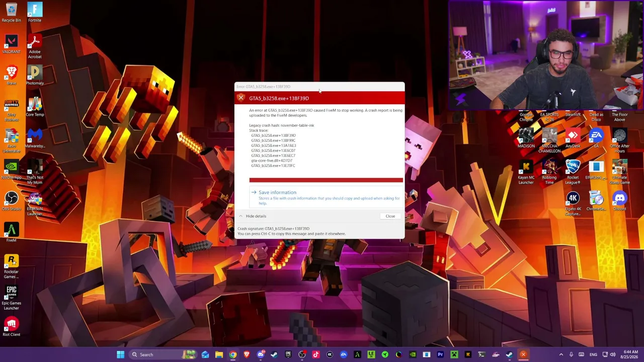
Task: Select the FiveM desktop icon
Action: tap(11, 233)
